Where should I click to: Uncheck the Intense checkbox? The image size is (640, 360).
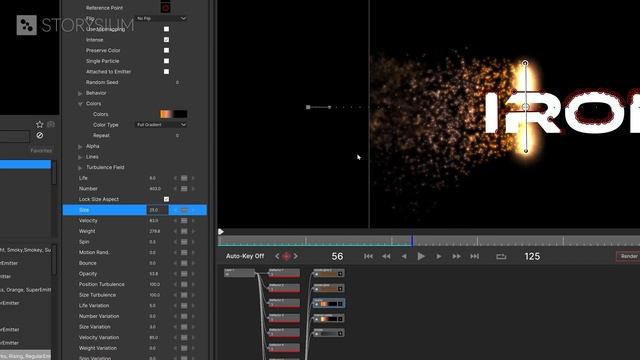pos(166,40)
